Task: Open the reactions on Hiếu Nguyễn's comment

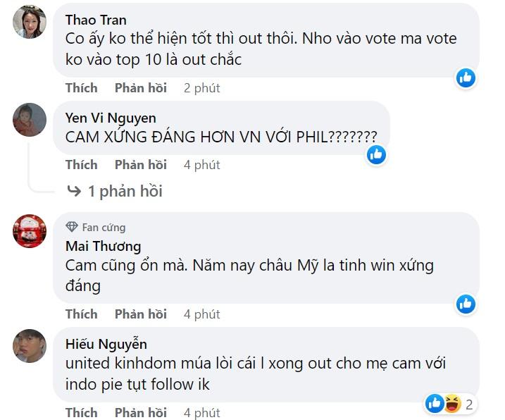Action: [450, 404]
